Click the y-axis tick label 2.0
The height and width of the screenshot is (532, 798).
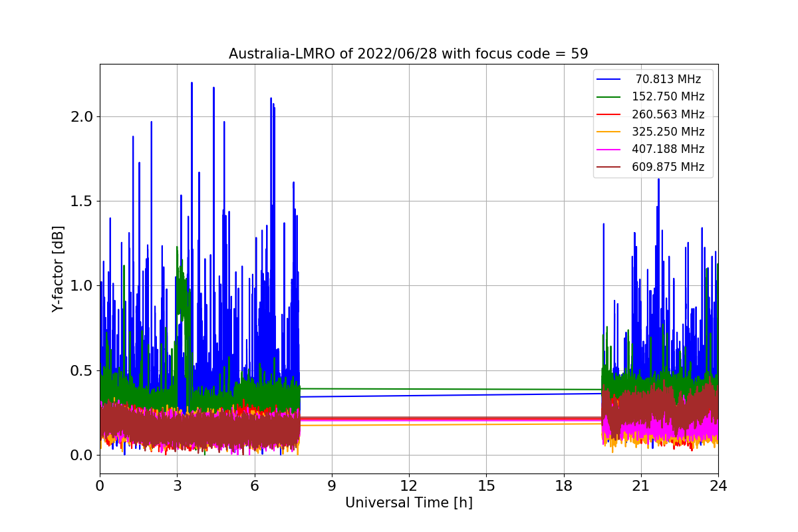pos(82,116)
